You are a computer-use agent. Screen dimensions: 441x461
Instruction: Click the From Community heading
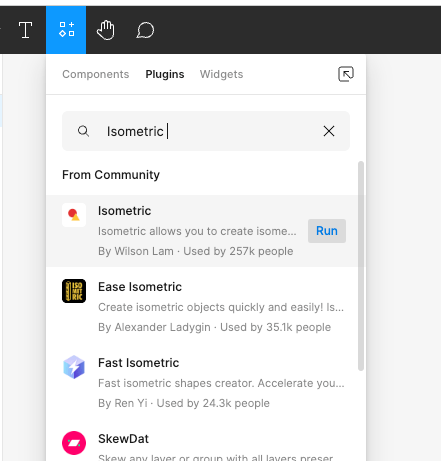coord(111,175)
